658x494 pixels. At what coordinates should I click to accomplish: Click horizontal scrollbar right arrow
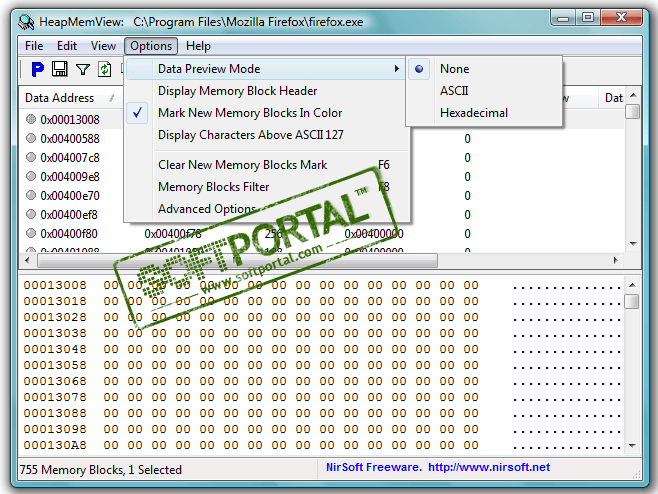[616, 260]
